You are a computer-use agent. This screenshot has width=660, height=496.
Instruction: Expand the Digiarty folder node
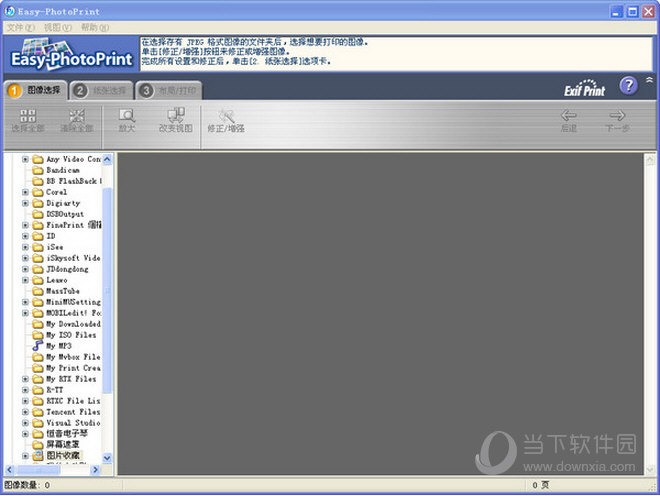point(25,203)
